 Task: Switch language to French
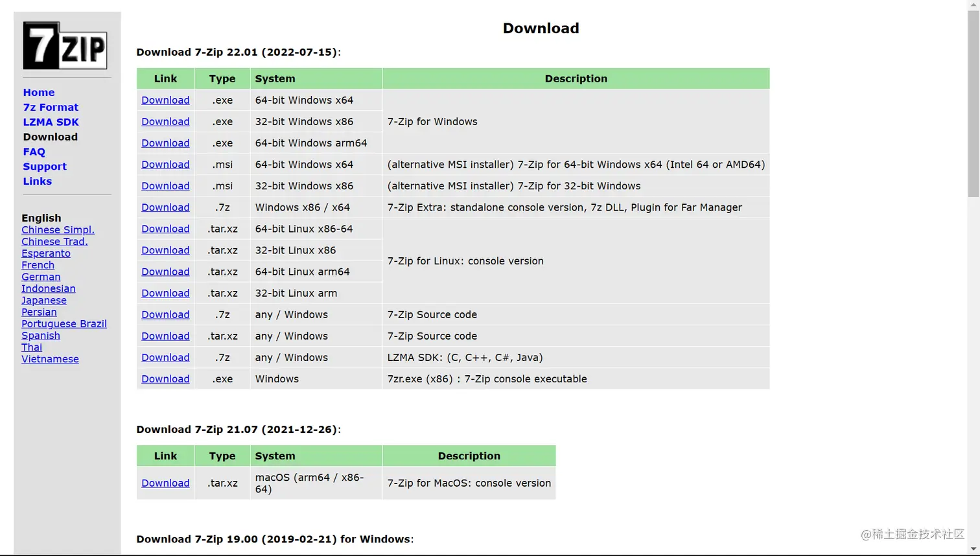(38, 265)
